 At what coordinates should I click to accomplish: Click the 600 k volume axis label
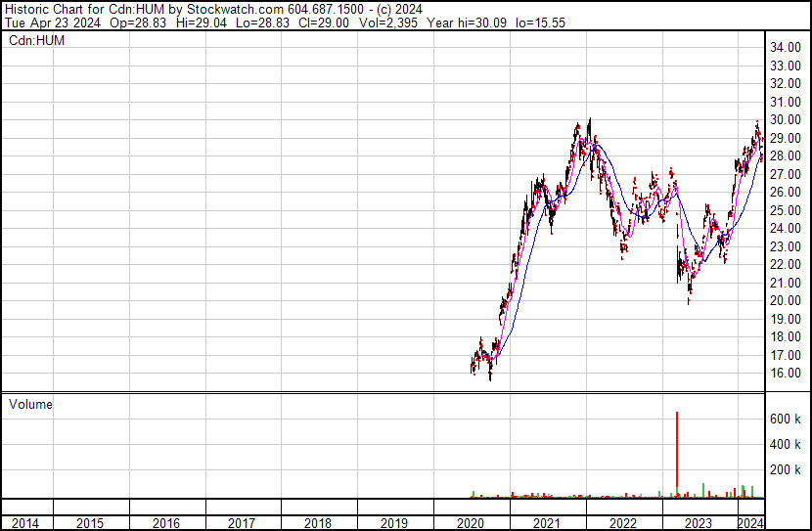[x=786, y=419]
